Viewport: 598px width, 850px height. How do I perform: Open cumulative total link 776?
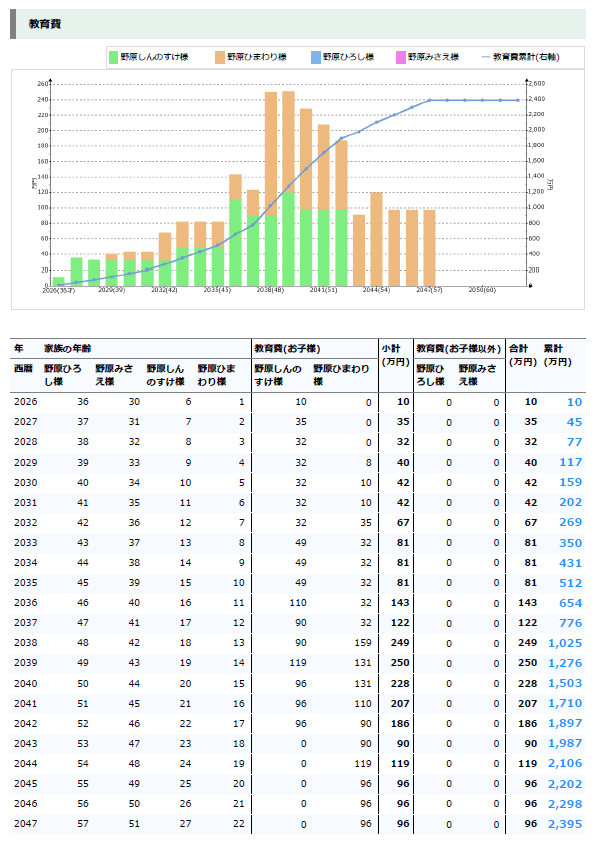(x=570, y=623)
